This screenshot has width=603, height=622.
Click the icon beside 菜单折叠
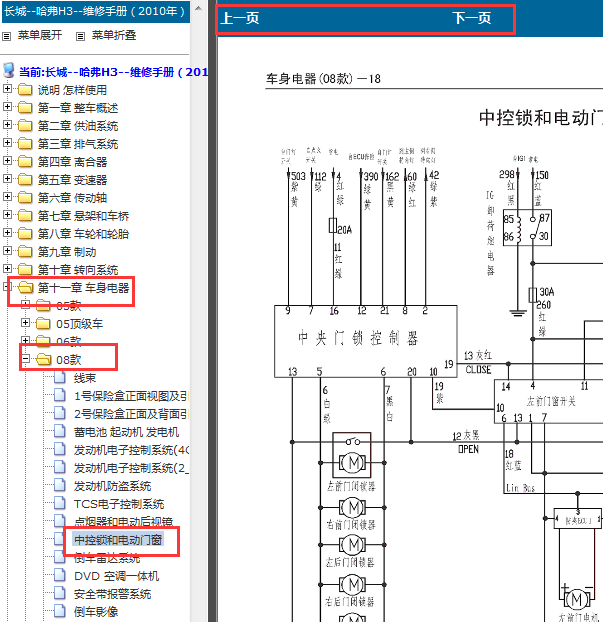[81, 36]
